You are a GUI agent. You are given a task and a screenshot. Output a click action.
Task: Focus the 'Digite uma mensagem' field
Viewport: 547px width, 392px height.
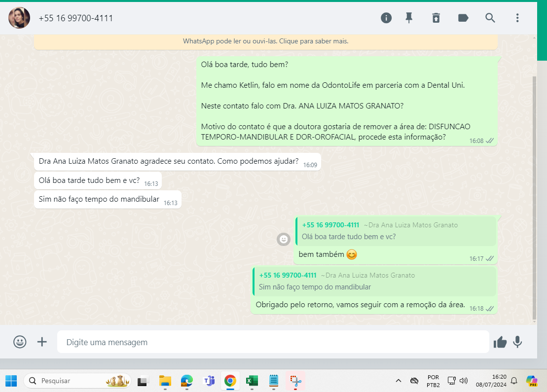click(273, 342)
